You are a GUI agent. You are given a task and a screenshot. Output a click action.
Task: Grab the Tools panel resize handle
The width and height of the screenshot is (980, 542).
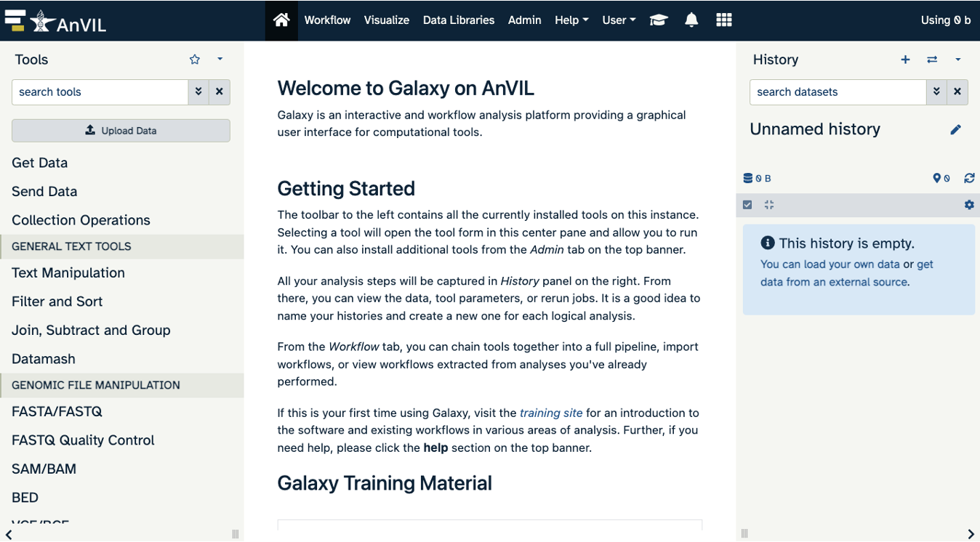[x=235, y=534]
